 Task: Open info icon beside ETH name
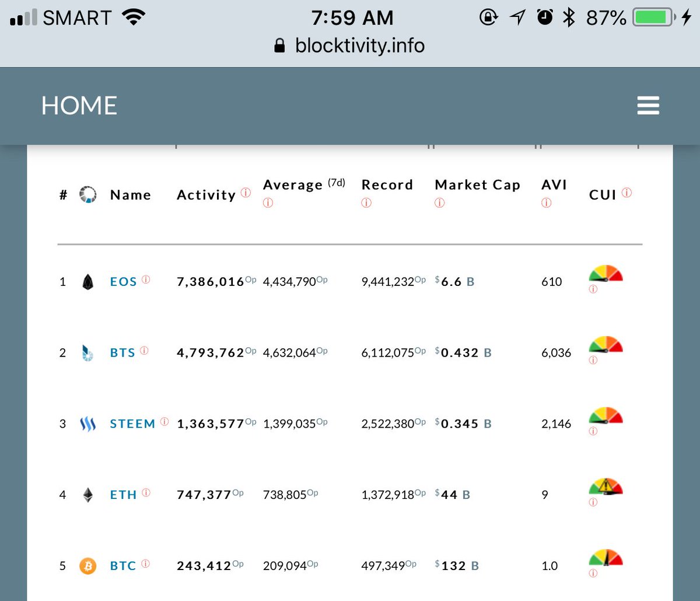point(146,492)
